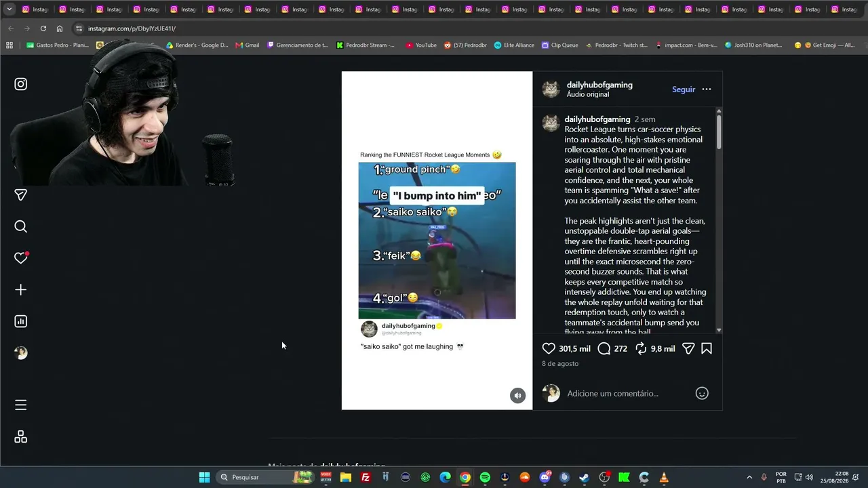Repost the post with repost icon

point(641,348)
